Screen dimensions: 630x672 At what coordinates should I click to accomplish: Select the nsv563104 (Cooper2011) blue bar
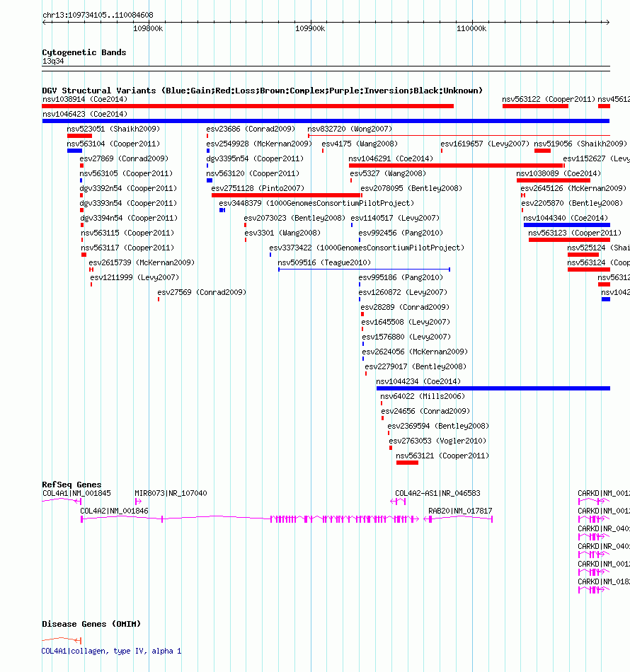(x=74, y=151)
